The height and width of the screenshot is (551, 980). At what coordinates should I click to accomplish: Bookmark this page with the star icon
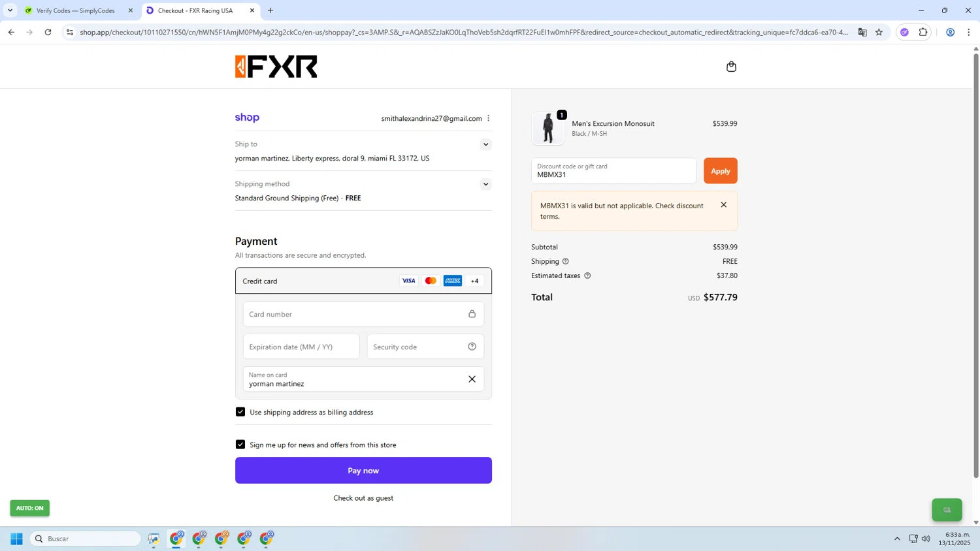tap(879, 32)
